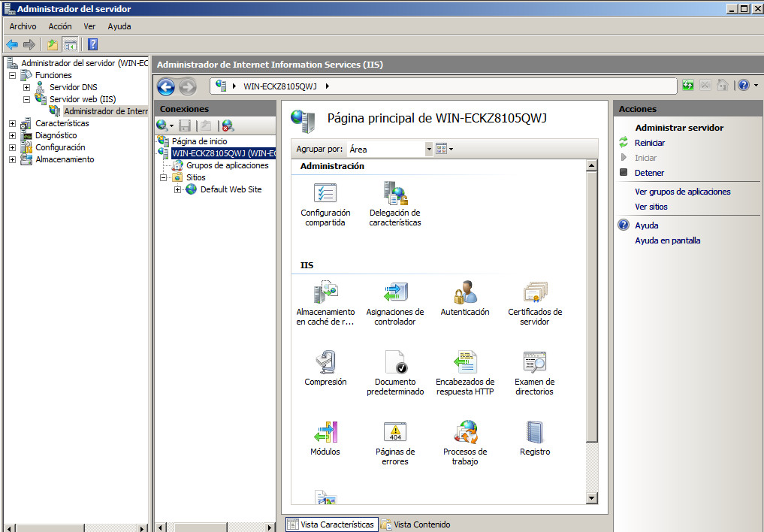Expand the Default Web Site node
The height and width of the screenshot is (532, 764).
tap(178, 189)
